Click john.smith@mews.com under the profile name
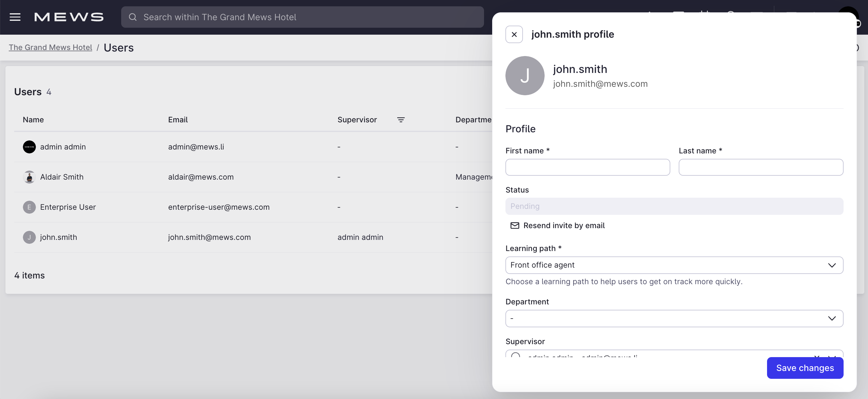This screenshot has height=399, width=868. pos(600,83)
